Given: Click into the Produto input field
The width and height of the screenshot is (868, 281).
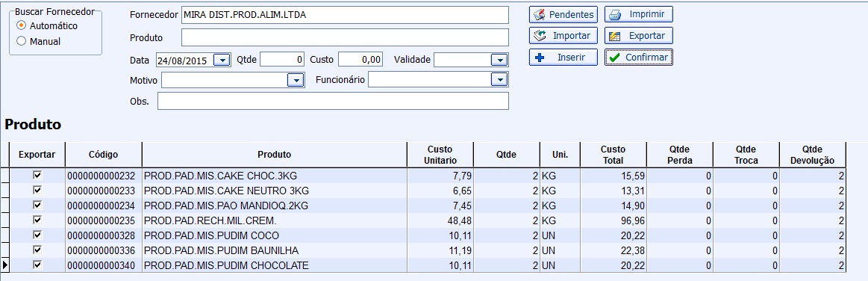Looking at the screenshot, I should 345,37.
